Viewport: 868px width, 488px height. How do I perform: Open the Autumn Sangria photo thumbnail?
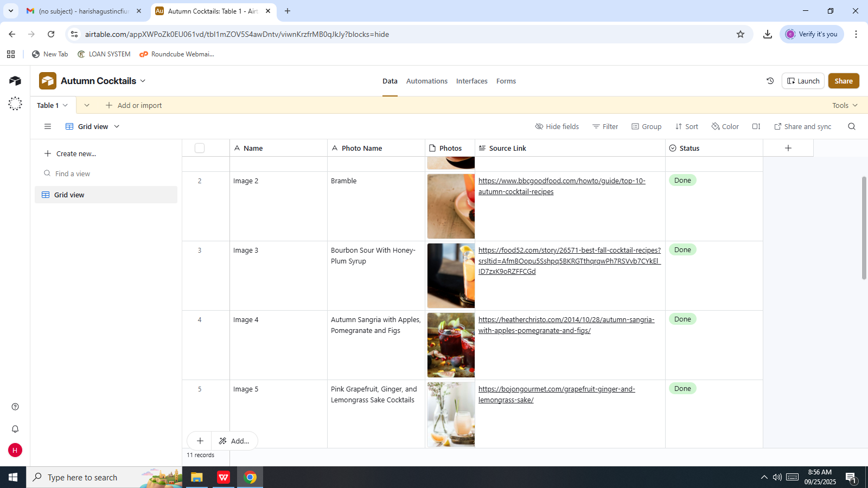coord(450,345)
